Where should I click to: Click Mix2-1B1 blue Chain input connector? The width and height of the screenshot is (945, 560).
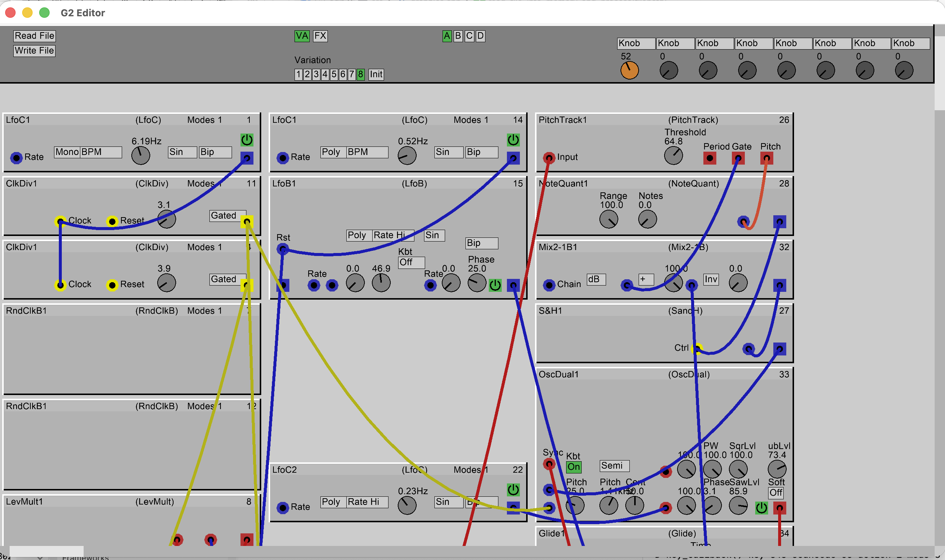pos(549,285)
